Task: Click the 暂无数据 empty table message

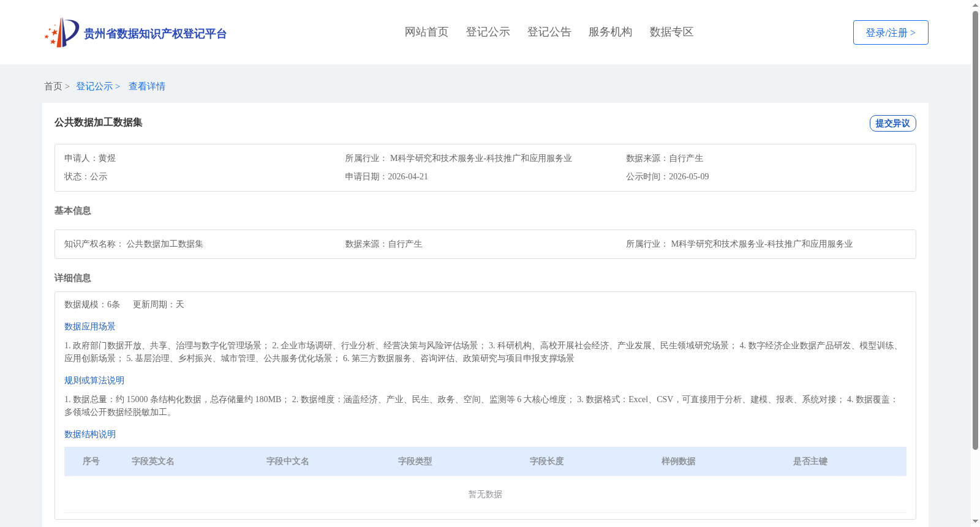Action: tap(485, 494)
